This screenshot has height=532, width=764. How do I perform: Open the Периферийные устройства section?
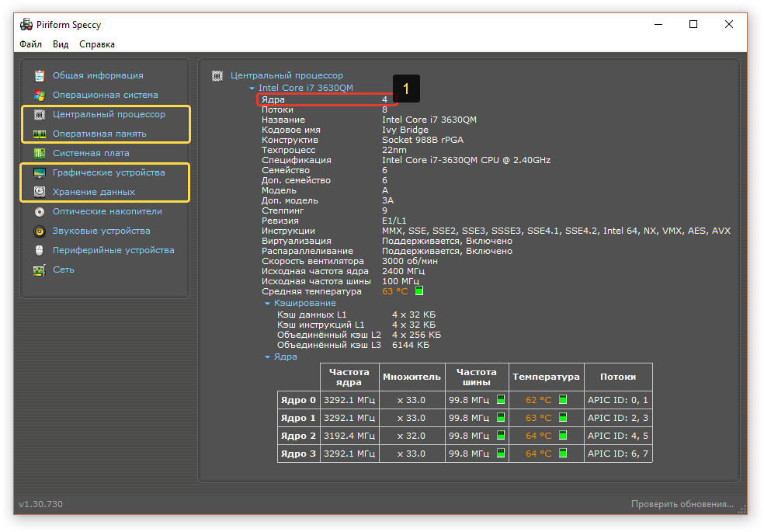click(x=113, y=250)
